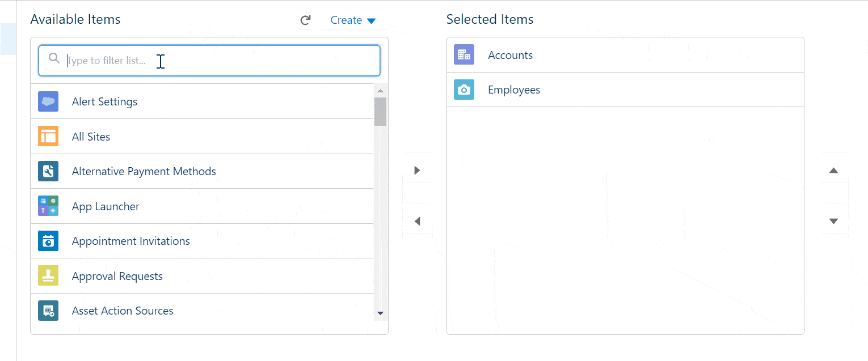Click the right arrow to add an item
868x361 pixels.
(x=418, y=169)
